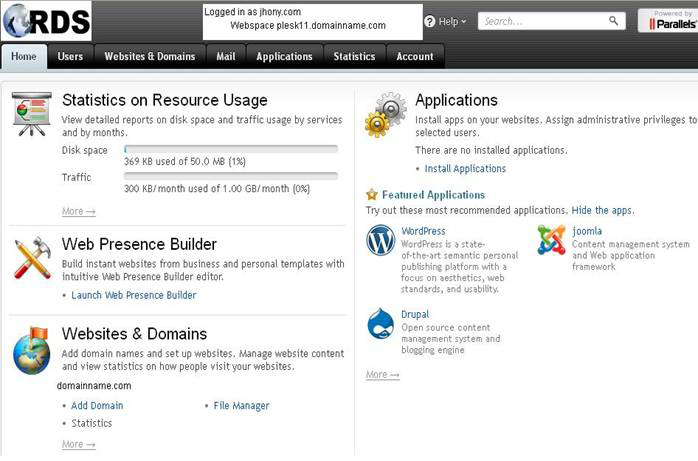This screenshot has height=461, width=698.
Task: Click the Websites & Domains globe icon
Action: (32, 351)
